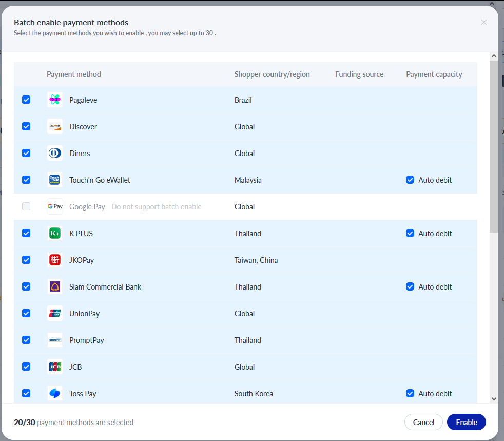
Task: Click the Toss Pay logo icon
Action: (x=55, y=393)
